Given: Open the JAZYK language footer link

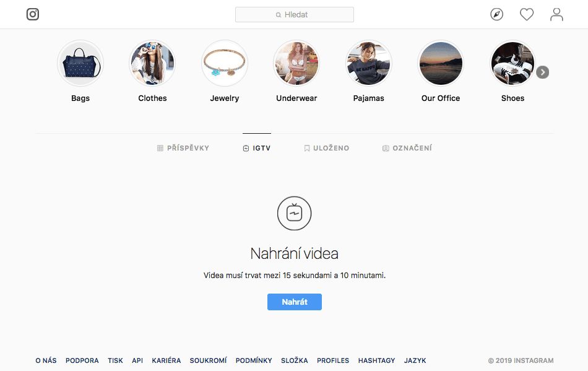Looking at the screenshot, I should (415, 360).
